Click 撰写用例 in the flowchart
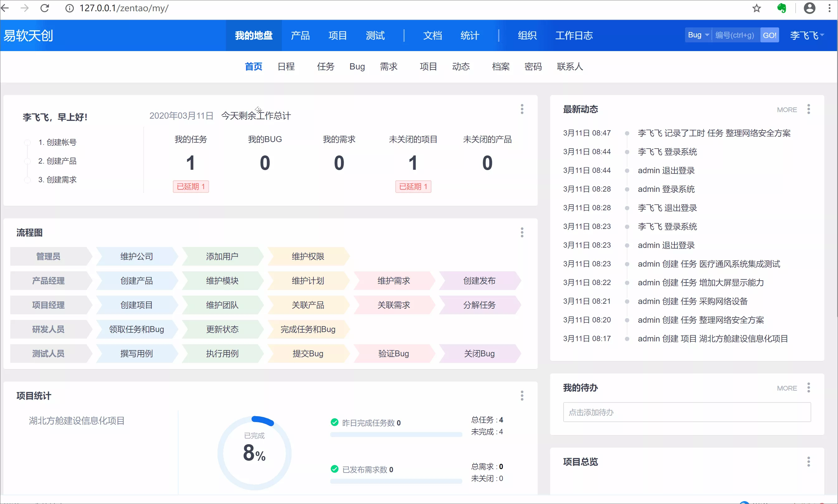 (x=137, y=354)
